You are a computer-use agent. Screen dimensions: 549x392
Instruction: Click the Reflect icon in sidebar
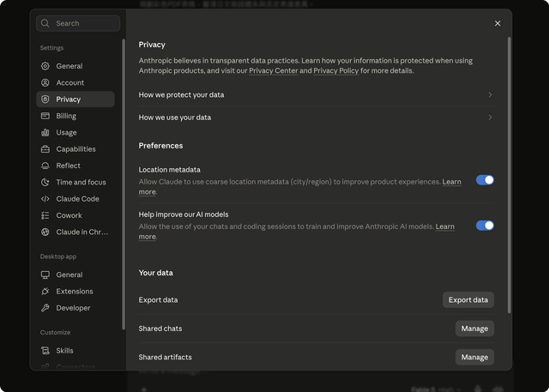(45, 166)
